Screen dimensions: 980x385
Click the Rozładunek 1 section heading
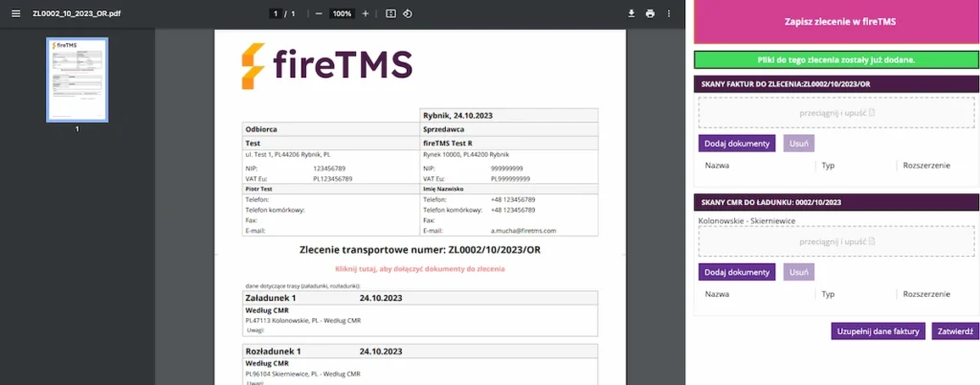click(x=273, y=351)
